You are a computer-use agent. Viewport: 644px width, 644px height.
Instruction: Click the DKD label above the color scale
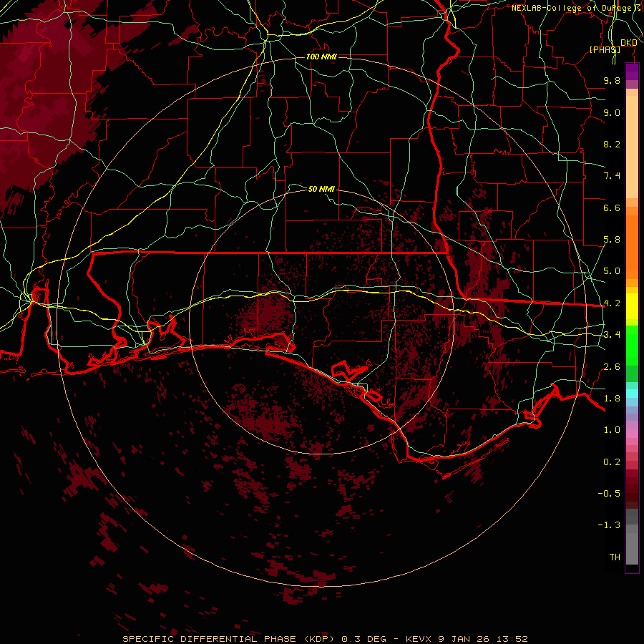[x=628, y=43]
